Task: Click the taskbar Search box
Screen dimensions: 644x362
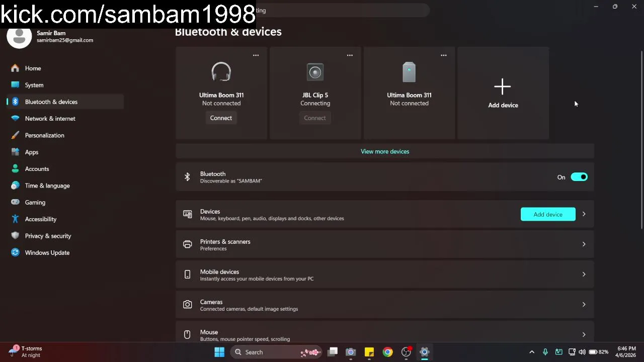Action: coord(276,352)
